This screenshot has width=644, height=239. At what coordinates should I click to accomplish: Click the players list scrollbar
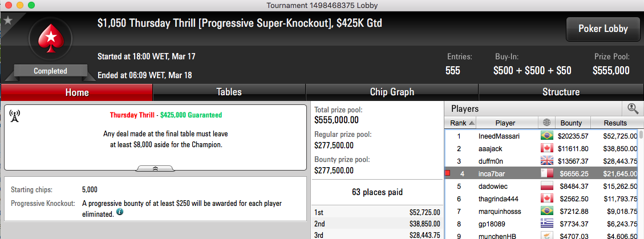click(x=641, y=184)
